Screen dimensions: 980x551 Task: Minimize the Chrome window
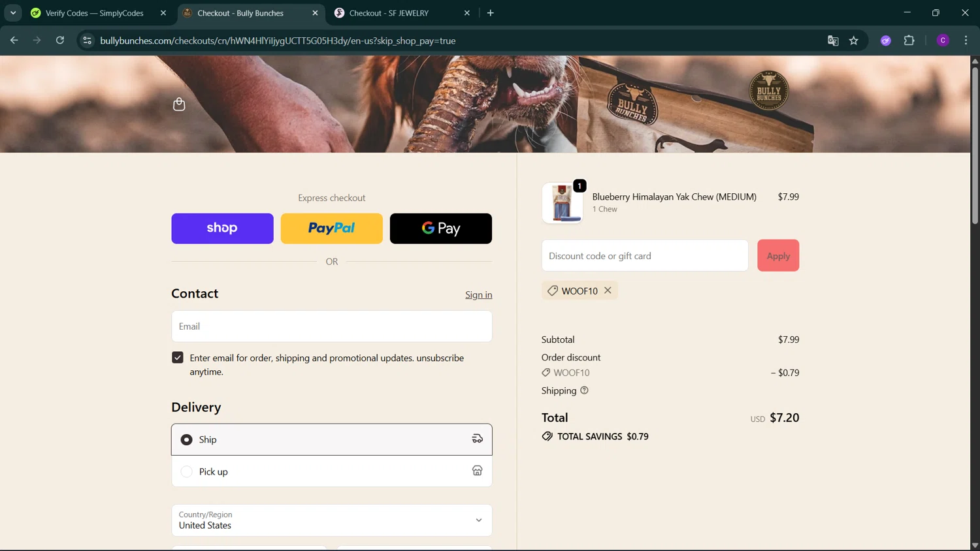(x=907, y=13)
